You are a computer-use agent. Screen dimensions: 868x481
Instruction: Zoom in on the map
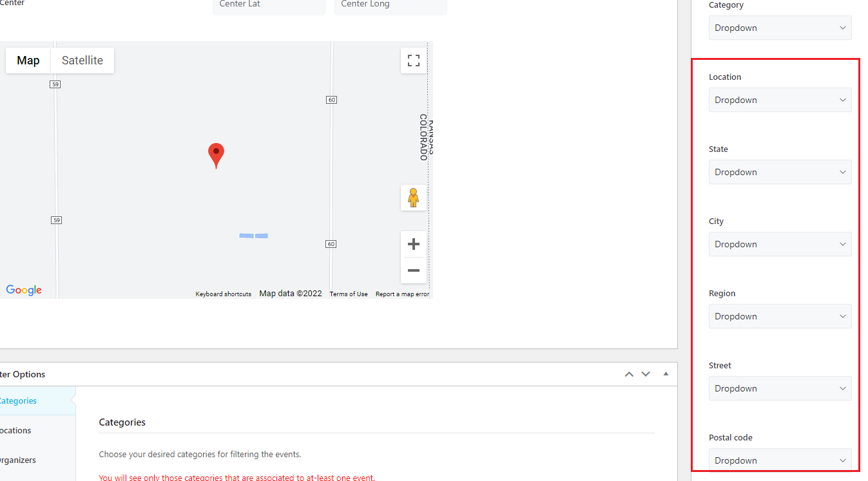[x=414, y=244]
